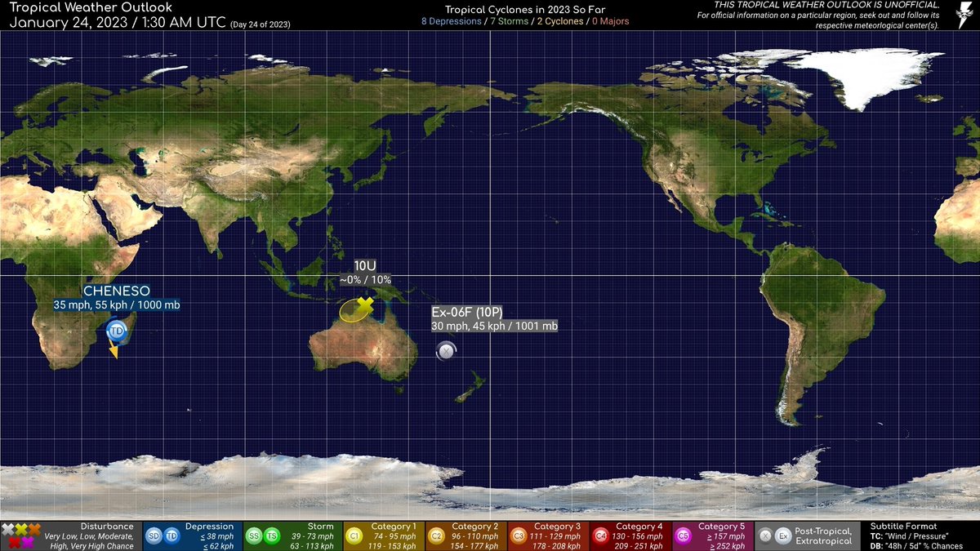Click Cheneso's '35 mph, 55 kph / 1000 mb' text
The image size is (980, 551).
pos(117,305)
